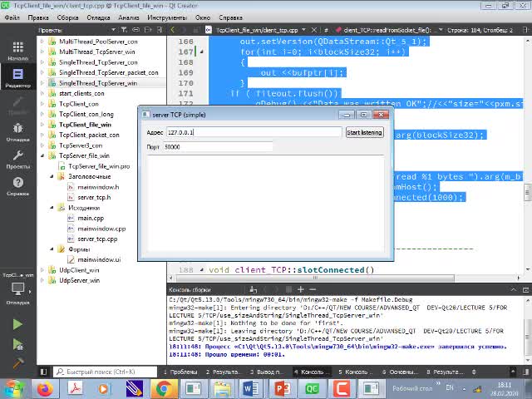Open the symbol dropdown for readFromSocket_file()

click(441, 30)
